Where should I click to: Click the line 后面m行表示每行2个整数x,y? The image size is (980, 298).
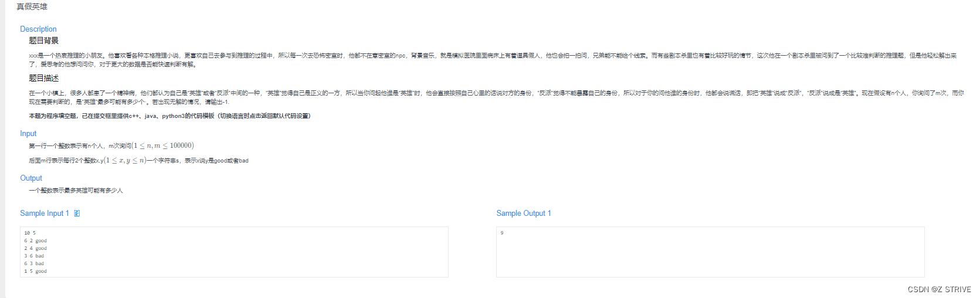(138, 160)
